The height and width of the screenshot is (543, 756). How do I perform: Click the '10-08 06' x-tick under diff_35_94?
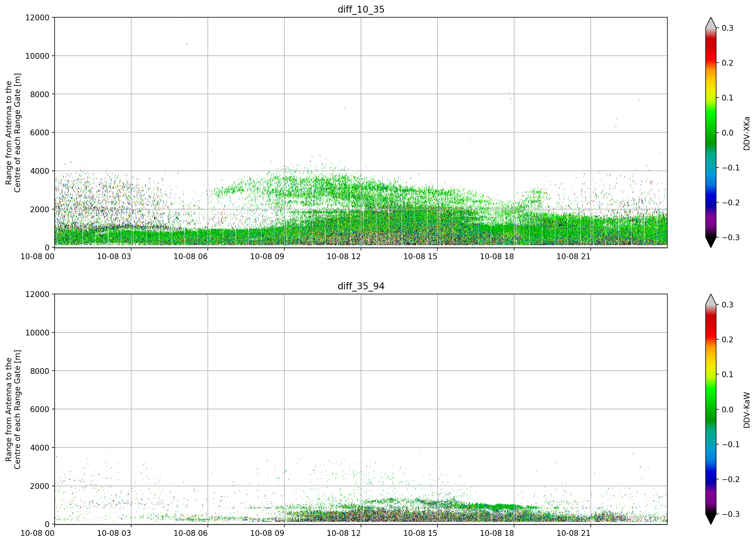pyautogui.click(x=191, y=533)
